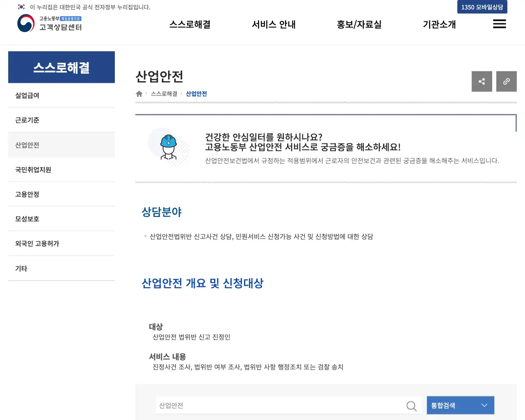Select 근로기준 in the sidebar

click(x=27, y=120)
